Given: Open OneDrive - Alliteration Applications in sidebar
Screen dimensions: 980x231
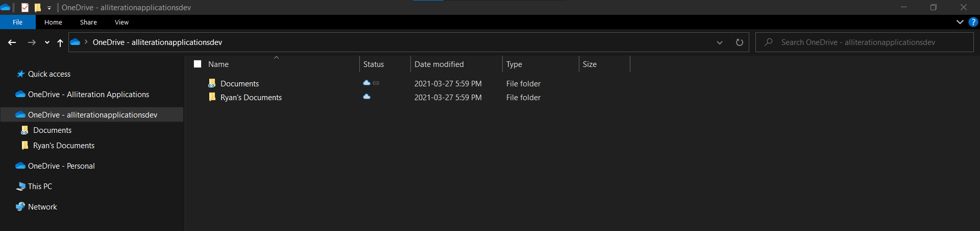Looking at the screenshot, I should coord(88,95).
